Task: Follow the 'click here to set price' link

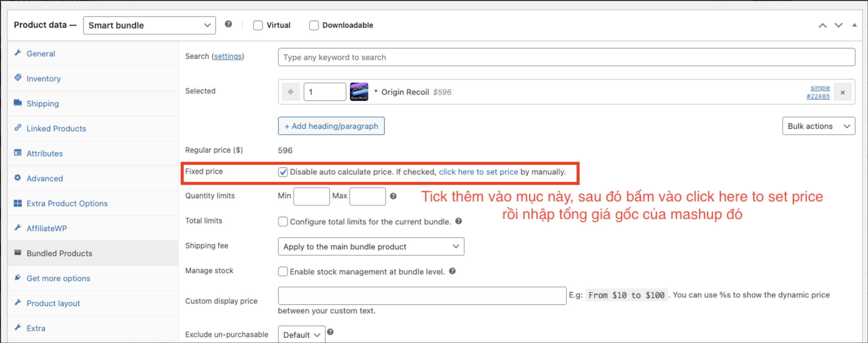Action: (x=478, y=172)
